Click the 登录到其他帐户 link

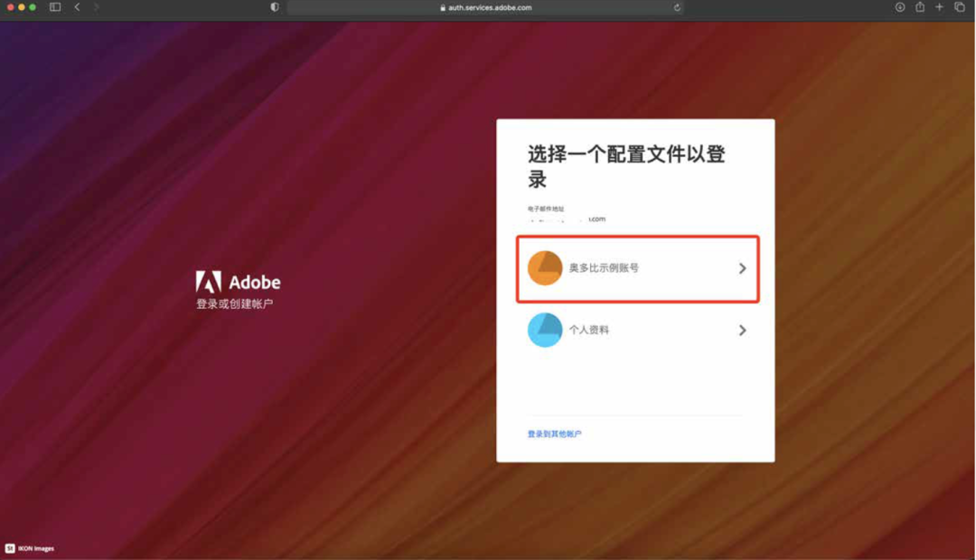coord(554,433)
